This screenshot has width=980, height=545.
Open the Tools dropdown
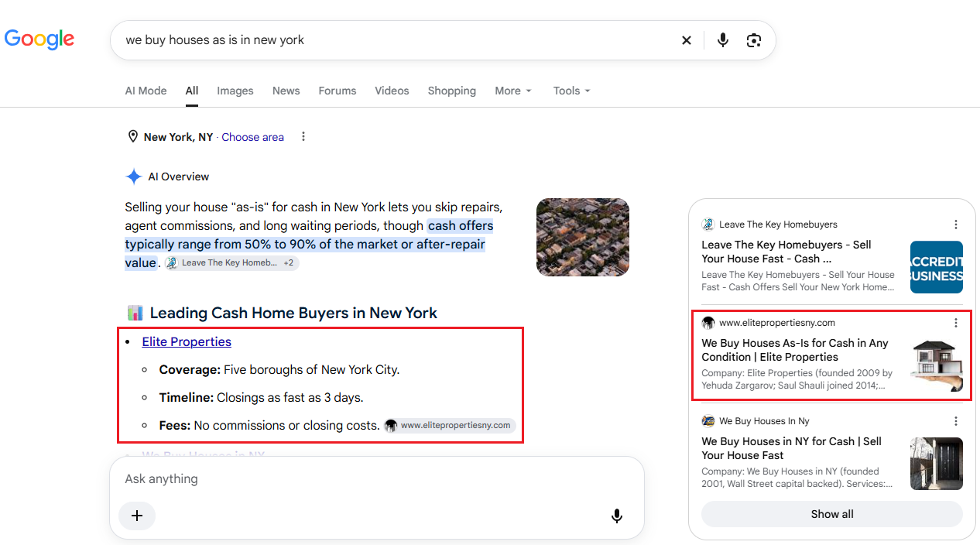click(x=572, y=91)
